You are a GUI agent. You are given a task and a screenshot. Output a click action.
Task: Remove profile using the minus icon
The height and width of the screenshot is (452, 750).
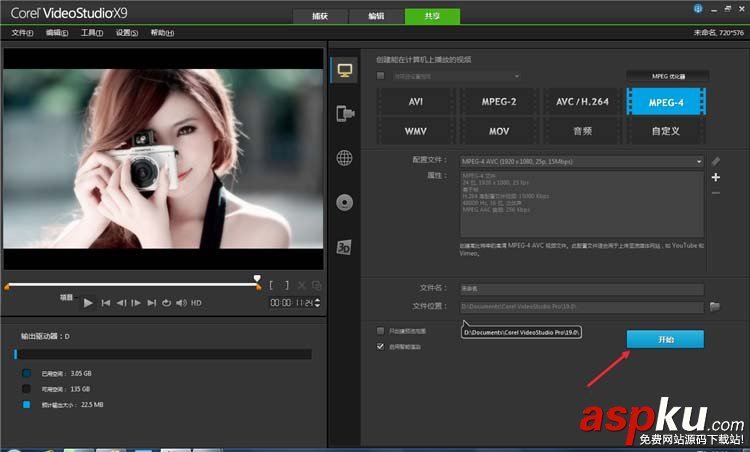coord(716,193)
